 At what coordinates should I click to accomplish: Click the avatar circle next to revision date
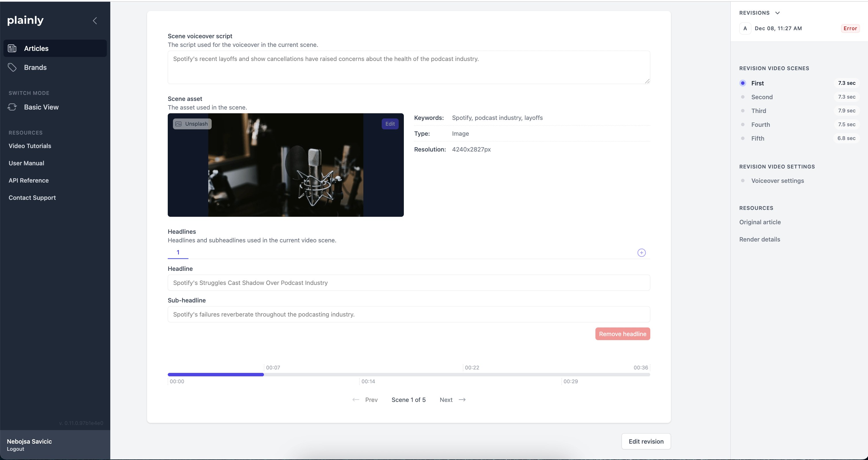tap(745, 28)
